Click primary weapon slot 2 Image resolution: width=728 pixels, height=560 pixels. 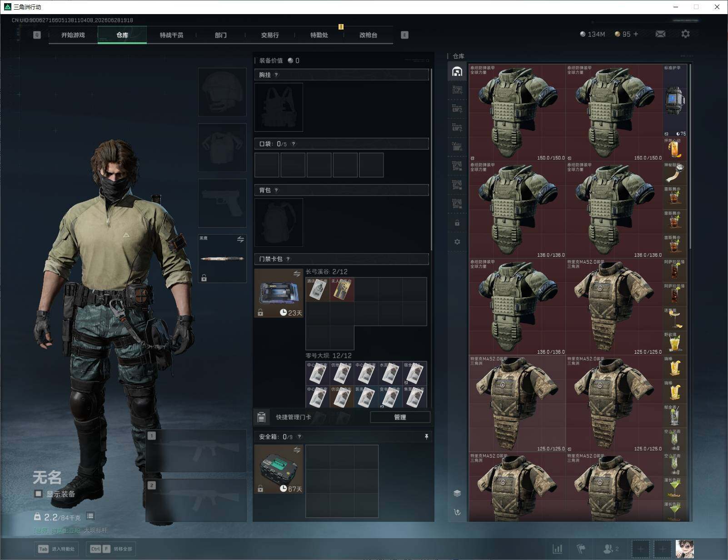pos(196,500)
